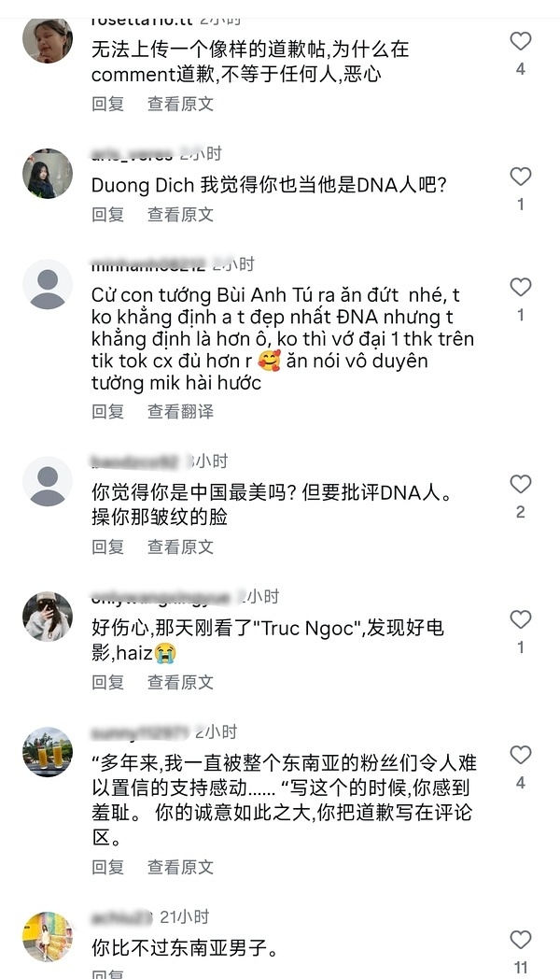This screenshot has width=560, height=979.
Task: View original of the top apology-post comment
Action: click(x=180, y=104)
